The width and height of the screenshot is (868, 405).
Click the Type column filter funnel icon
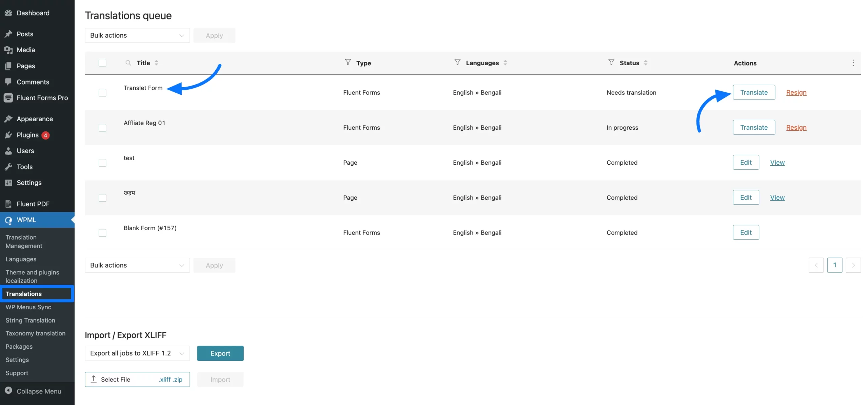point(348,62)
